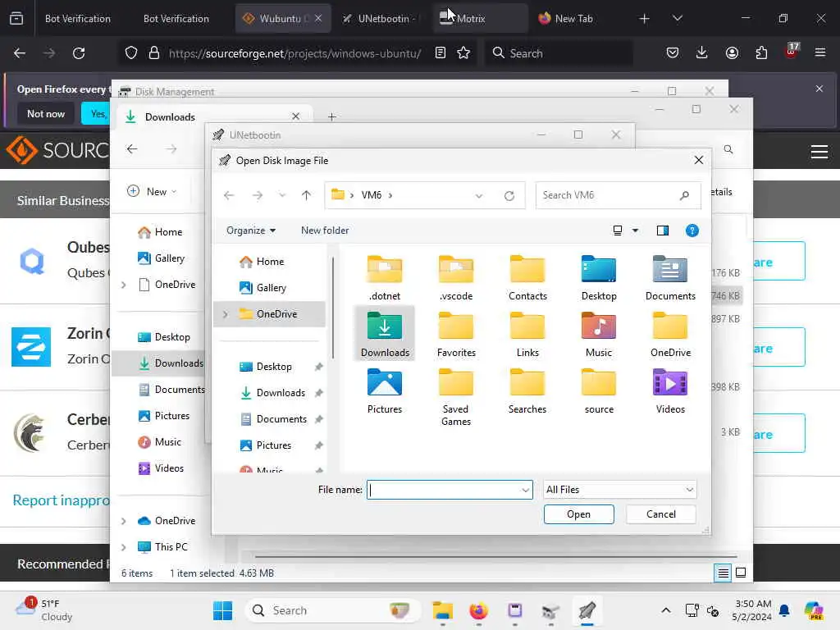Viewport: 840px width, 630px height.
Task: Open the Firefox application menu
Action: pos(819,53)
